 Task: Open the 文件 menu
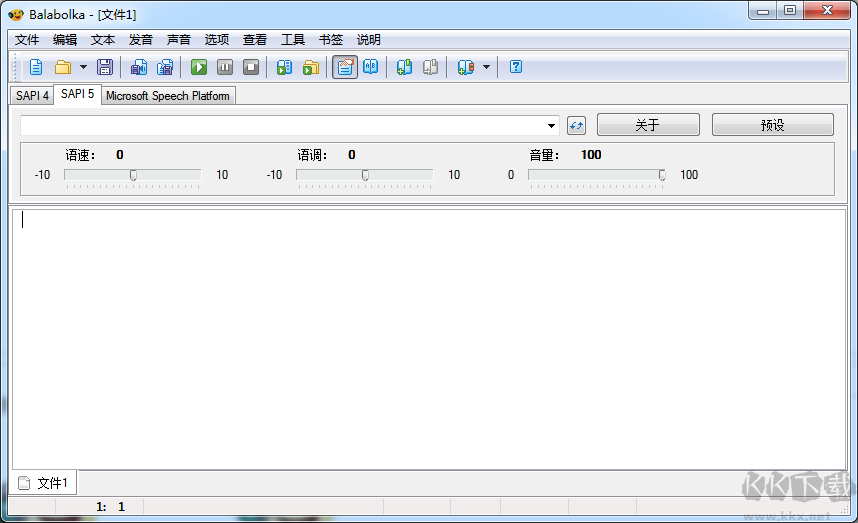click(27, 40)
